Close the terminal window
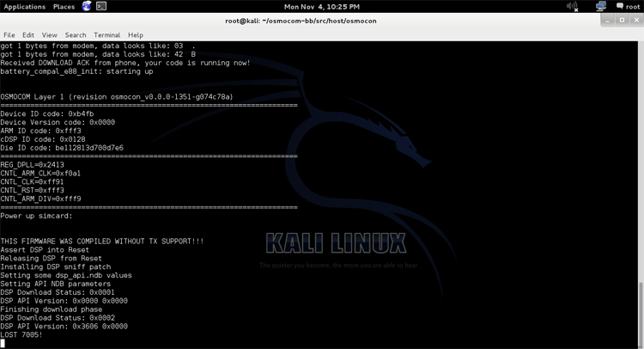The image size is (644, 349). click(x=636, y=20)
